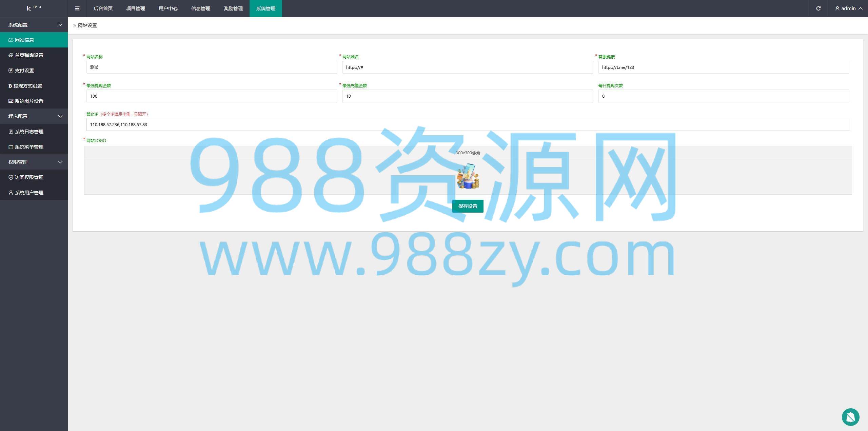Switch to the 用户中心 top tab
Image resolution: width=868 pixels, height=431 pixels.
point(168,8)
